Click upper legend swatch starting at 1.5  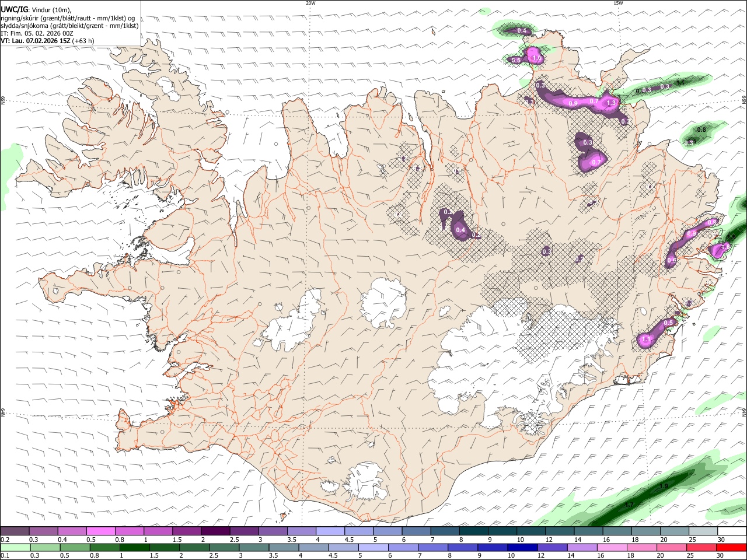tap(187, 531)
